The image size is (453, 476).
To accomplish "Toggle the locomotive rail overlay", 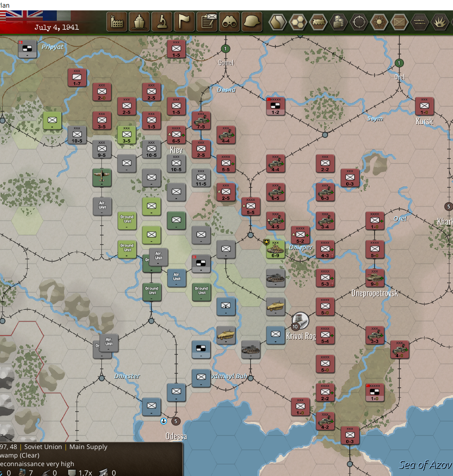I will pyautogui.click(x=318, y=22).
